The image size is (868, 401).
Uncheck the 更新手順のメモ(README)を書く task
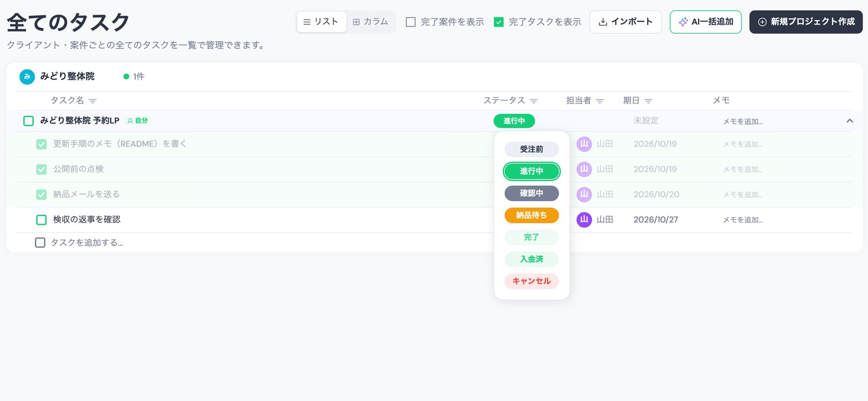[x=41, y=144]
